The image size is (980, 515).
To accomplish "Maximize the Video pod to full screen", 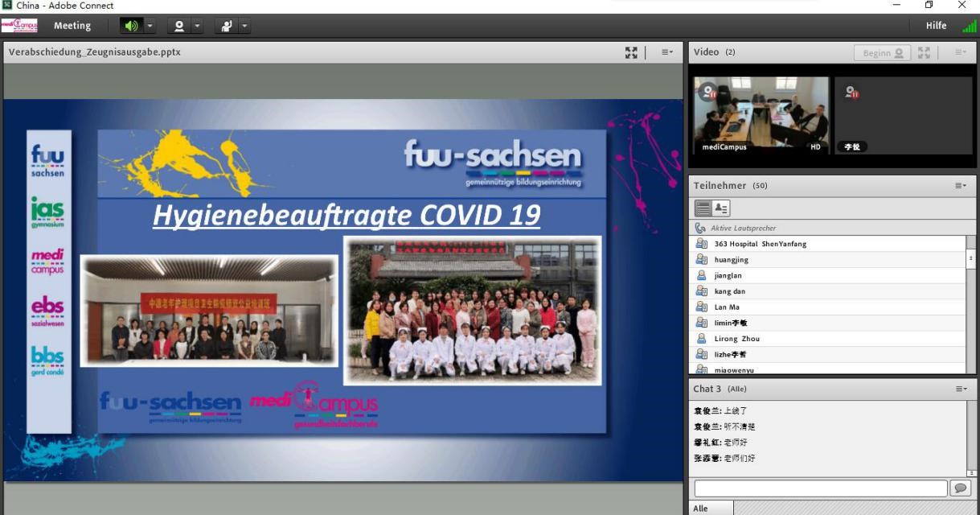I will click(x=924, y=52).
